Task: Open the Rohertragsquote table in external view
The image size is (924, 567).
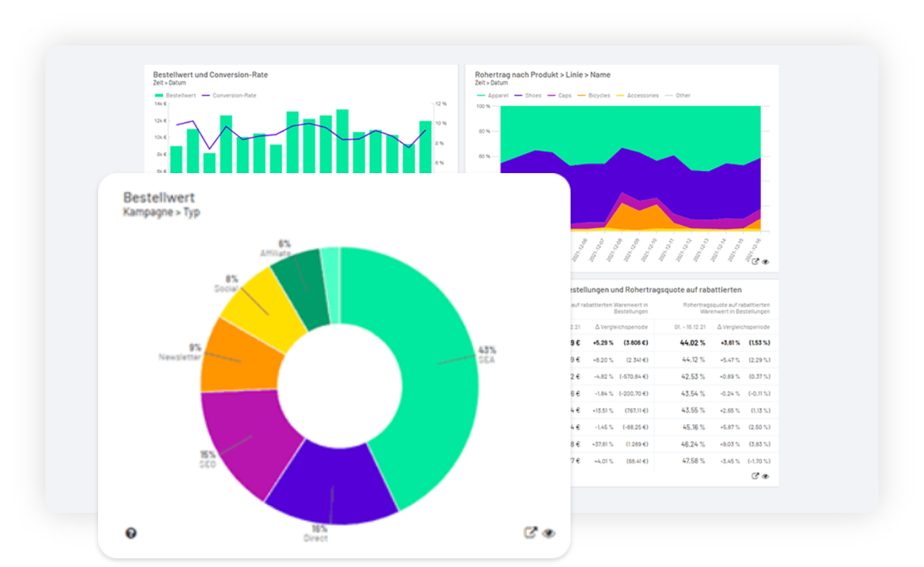Action: (755, 476)
